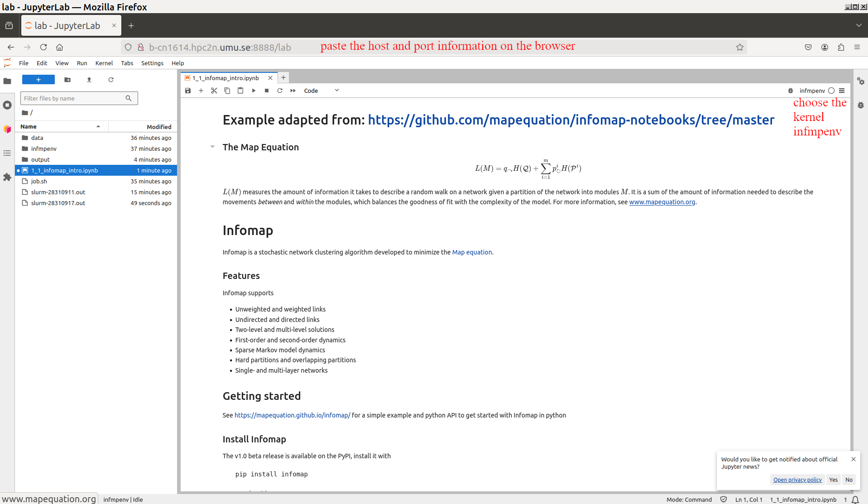Insert a cell below with plus icon
Screen dimensions: 868x504
pyautogui.click(x=201, y=91)
